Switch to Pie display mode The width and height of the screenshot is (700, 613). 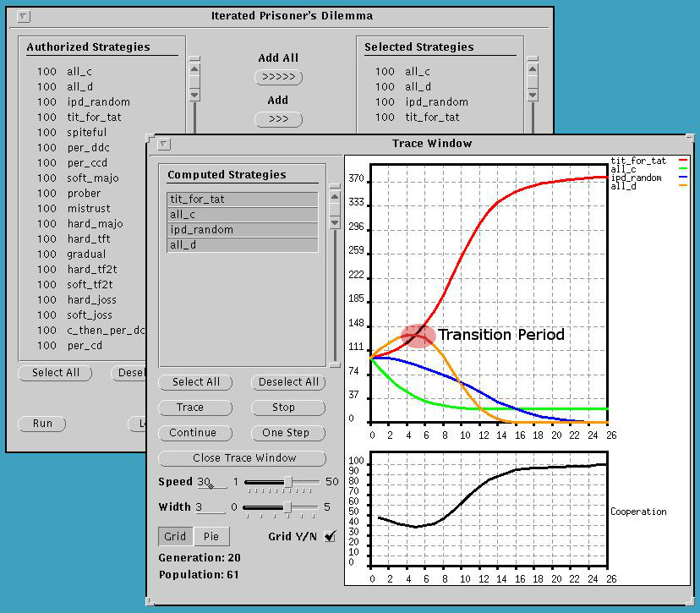coord(211,536)
